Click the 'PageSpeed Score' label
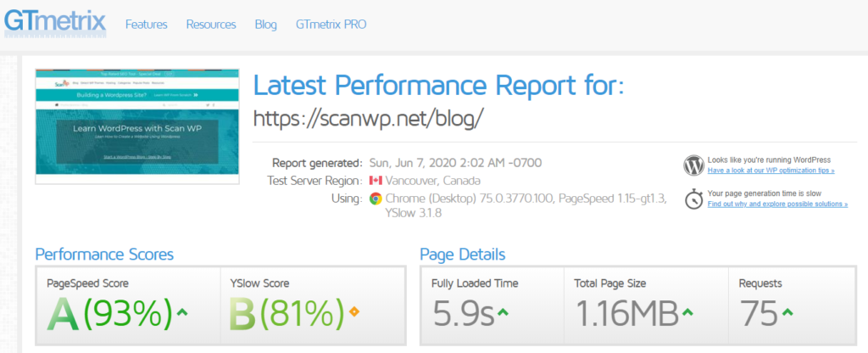 [x=87, y=283]
